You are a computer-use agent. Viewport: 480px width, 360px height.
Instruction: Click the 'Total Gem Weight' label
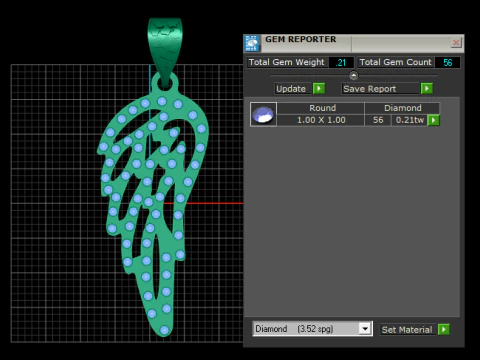pyautogui.click(x=286, y=62)
